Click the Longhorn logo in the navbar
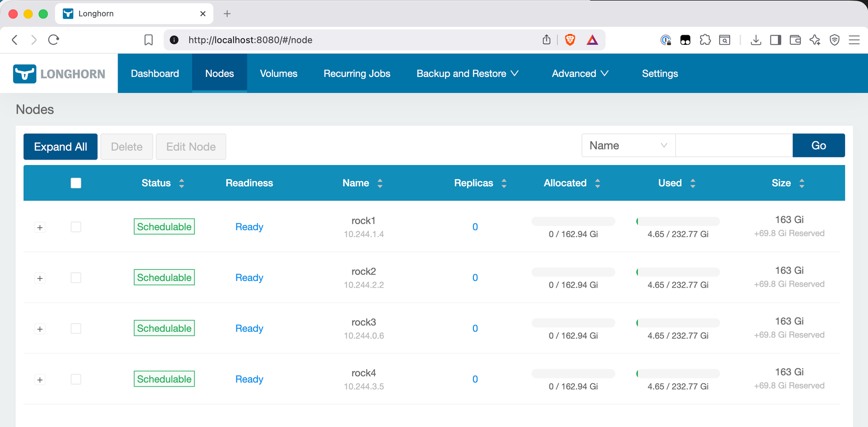 point(59,73)
